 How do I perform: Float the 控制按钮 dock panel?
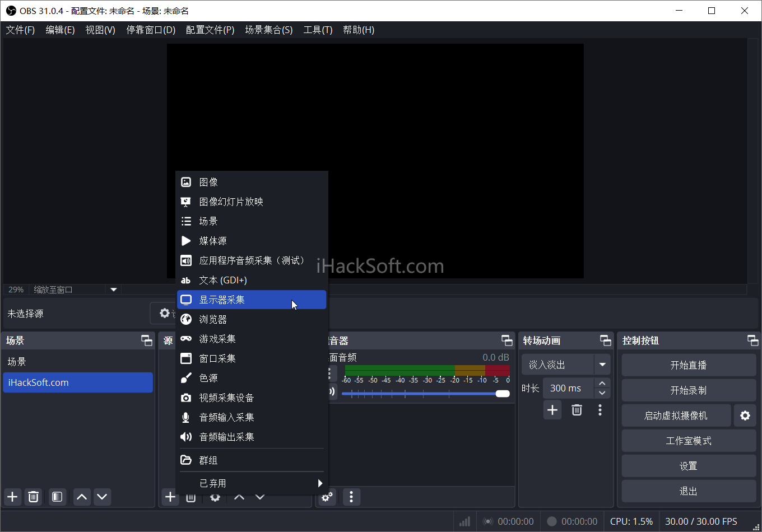click(752, 340)
